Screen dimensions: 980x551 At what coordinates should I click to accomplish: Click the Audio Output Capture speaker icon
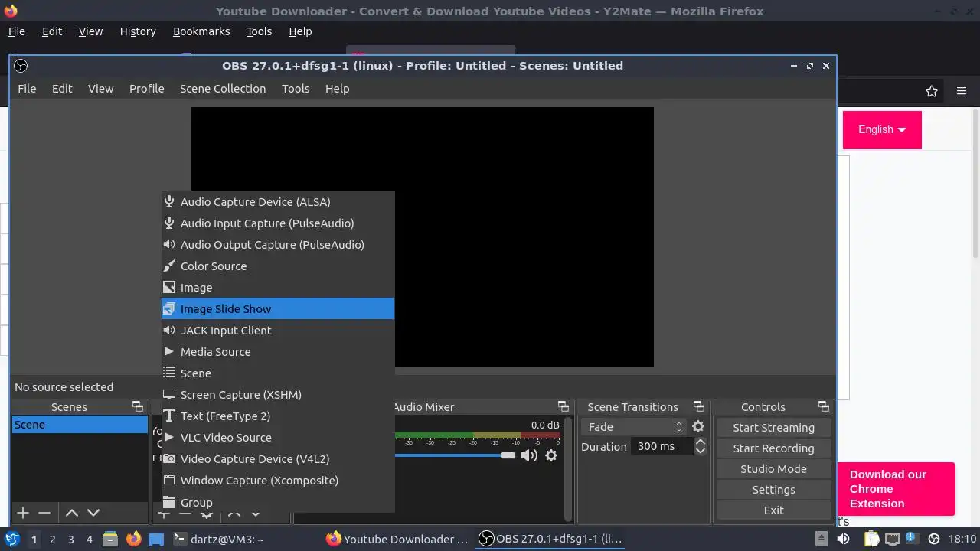pos(169,245)
